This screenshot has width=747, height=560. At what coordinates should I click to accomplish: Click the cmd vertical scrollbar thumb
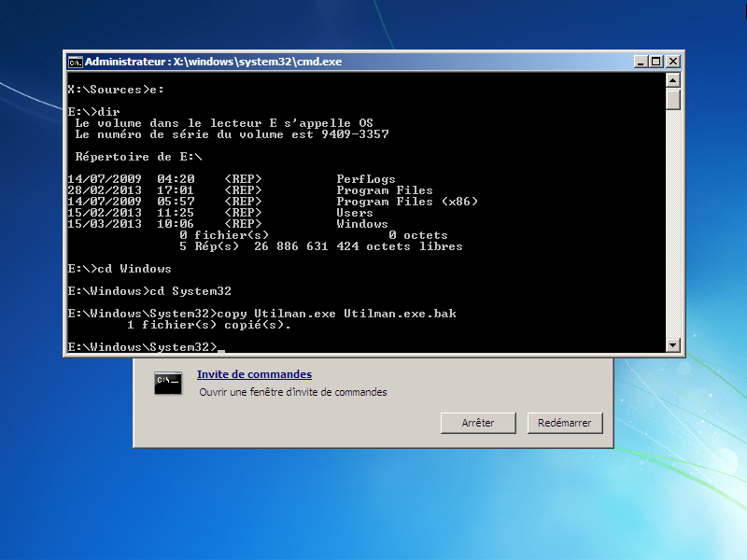tap(672, 99)
